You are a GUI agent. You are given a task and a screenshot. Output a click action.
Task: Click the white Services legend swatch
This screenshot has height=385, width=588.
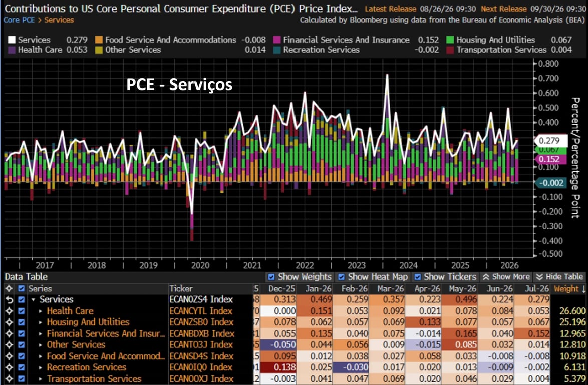tap(12, 40)
